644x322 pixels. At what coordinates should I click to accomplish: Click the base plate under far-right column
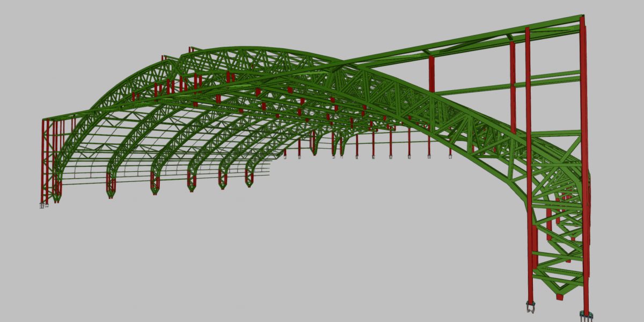click(584, 314)
